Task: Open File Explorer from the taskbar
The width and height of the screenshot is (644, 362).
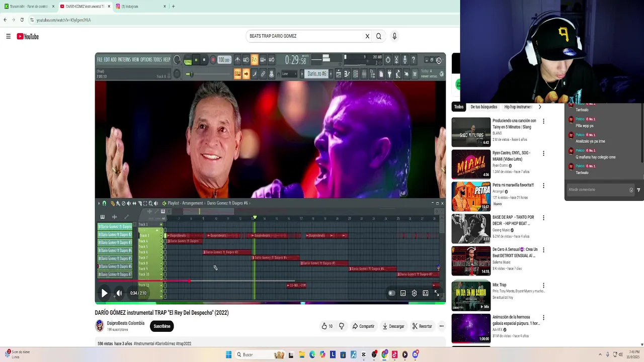Action: click(x=301, y=355)
